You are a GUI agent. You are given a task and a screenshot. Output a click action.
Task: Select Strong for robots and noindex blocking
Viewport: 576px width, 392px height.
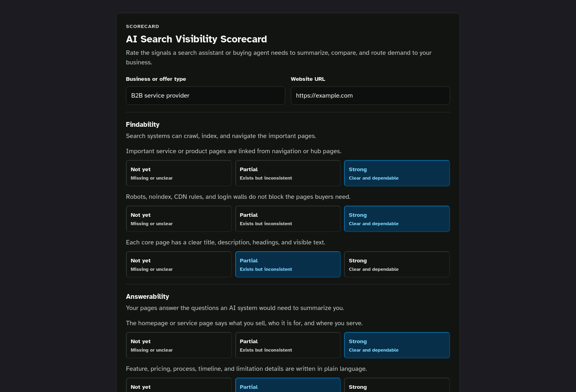(x=397, y=219)
